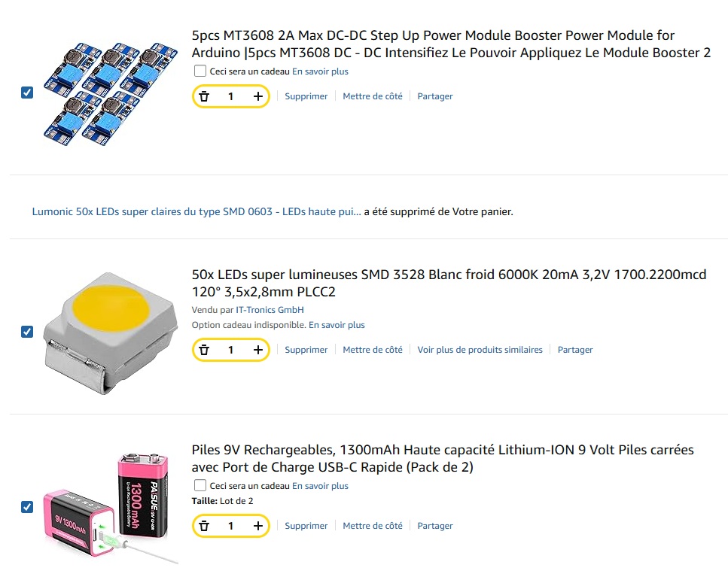Save SMD 3528 LEDs with Mettre de côté
Viewport: 728px width, 586px height.
(373, 350)
